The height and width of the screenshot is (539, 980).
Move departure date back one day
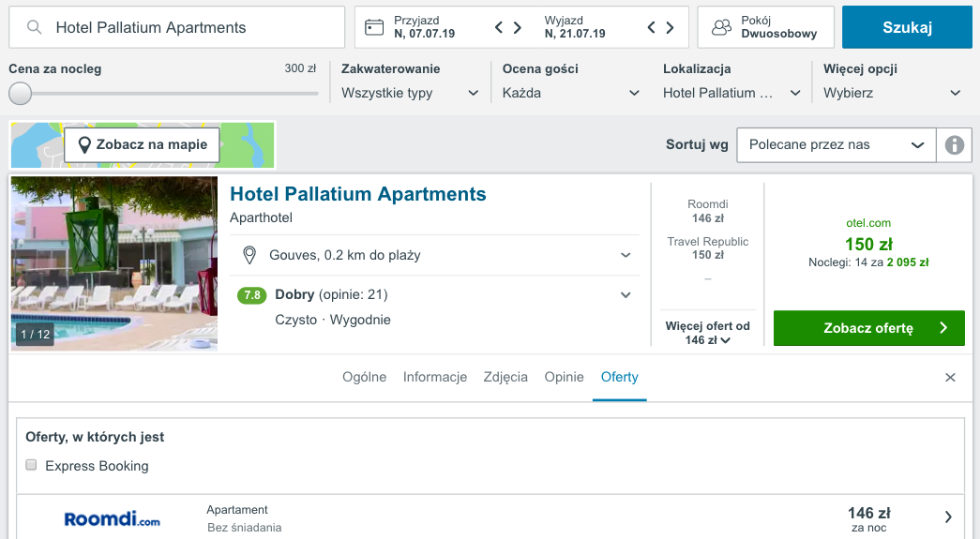651,27
